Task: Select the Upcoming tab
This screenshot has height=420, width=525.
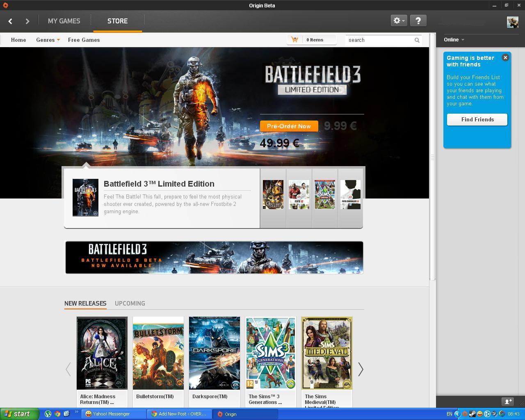Action: coord(130,304)
